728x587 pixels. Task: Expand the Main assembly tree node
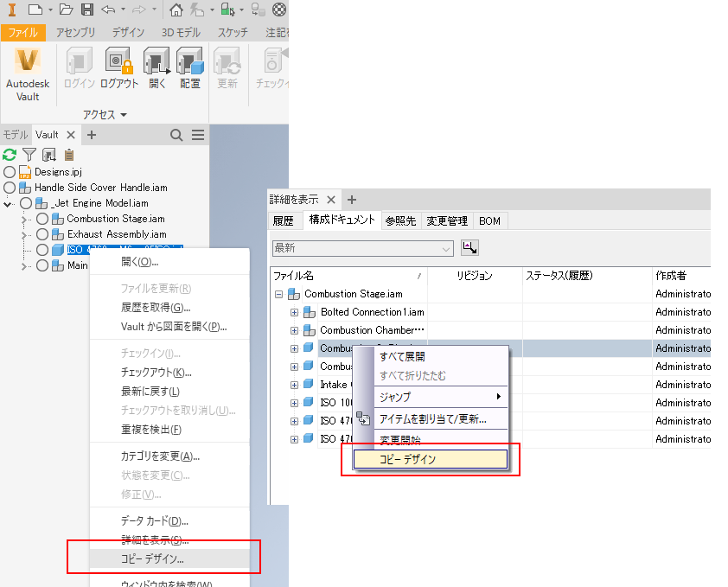point(24,266)
